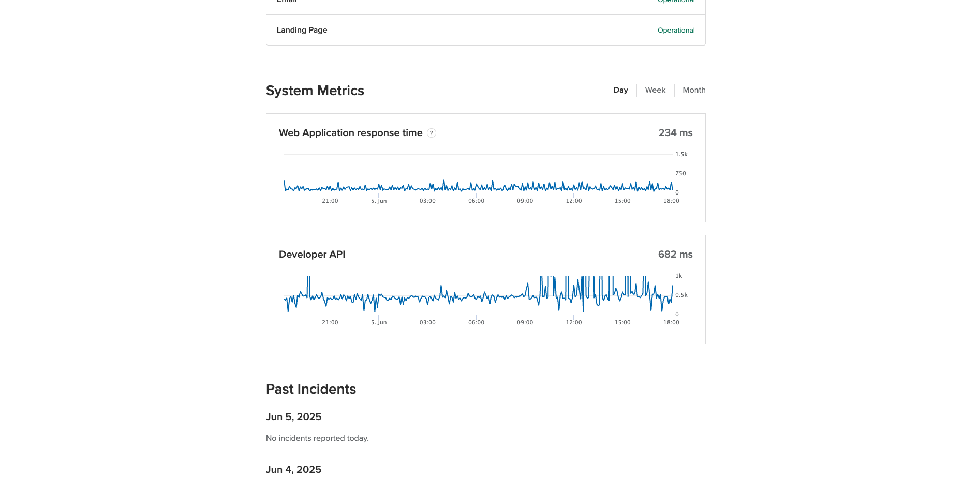Click 18:00 tick on Developer API chart
Viewport: 980px width, 477px height.
pyautogui.click(x=671, y=322)
